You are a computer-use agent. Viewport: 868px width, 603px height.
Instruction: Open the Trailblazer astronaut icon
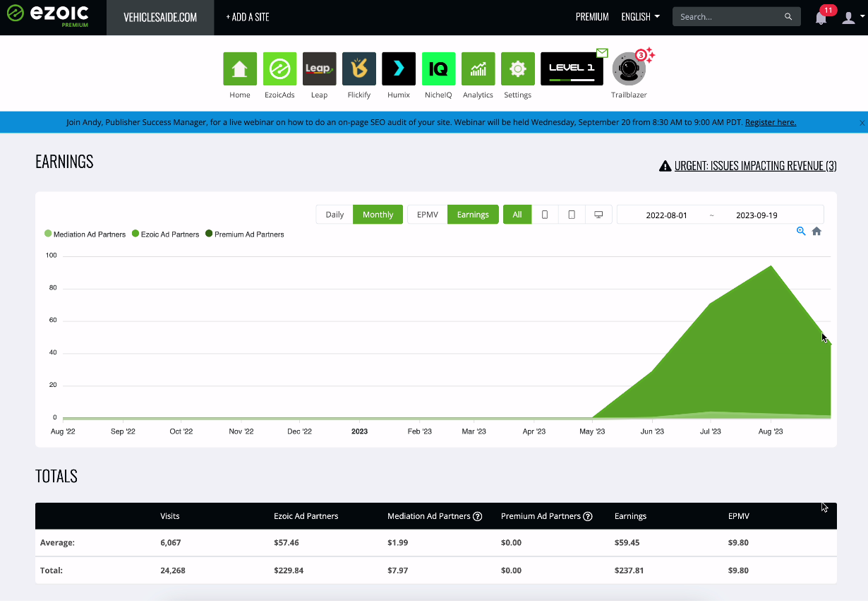tap(629, 68)
